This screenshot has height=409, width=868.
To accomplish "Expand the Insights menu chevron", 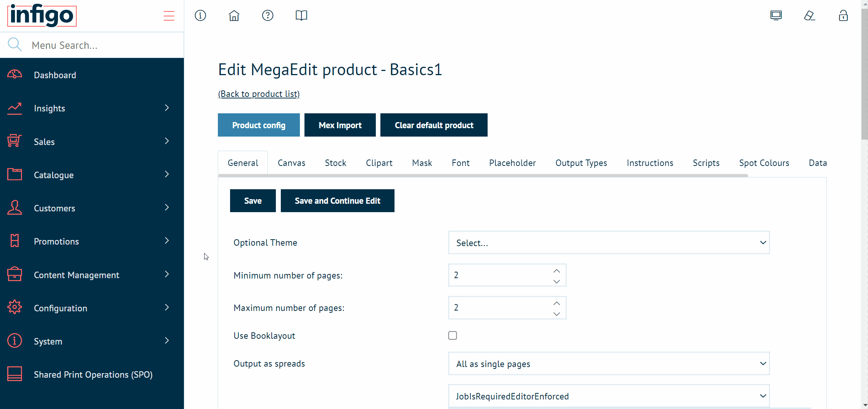I will (x=167, y=108).
